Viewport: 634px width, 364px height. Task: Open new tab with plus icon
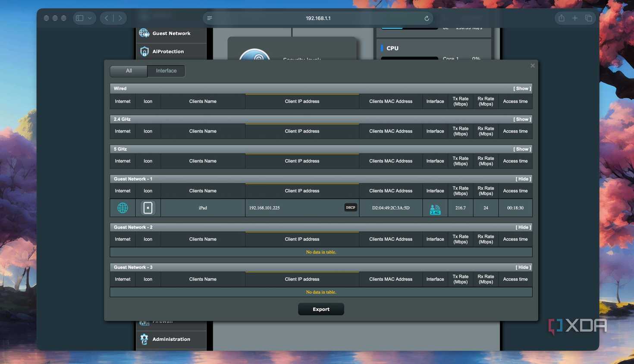click(x=575, y=18)
